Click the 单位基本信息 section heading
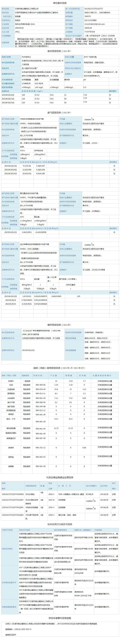The image size is (120, 644). [60, 3]
